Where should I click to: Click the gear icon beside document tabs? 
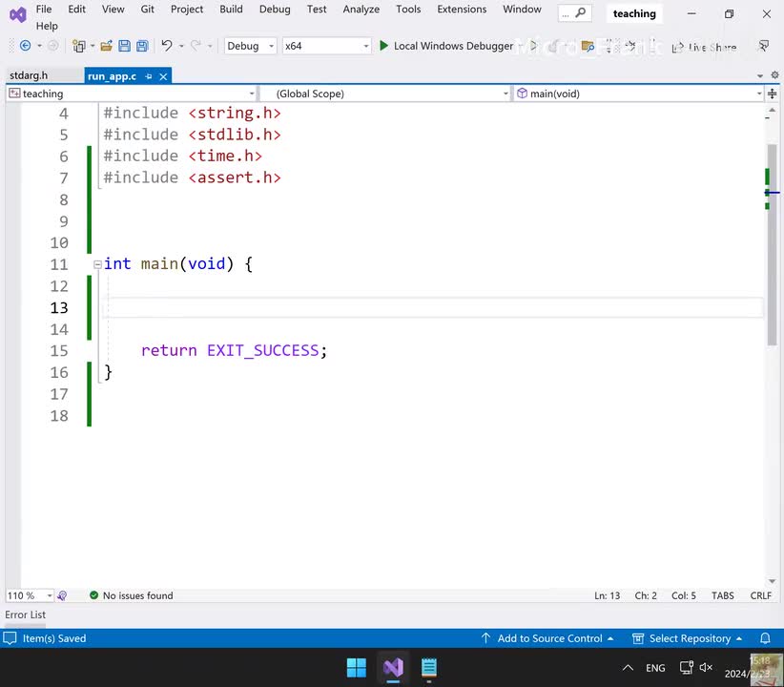coord(774,75)
